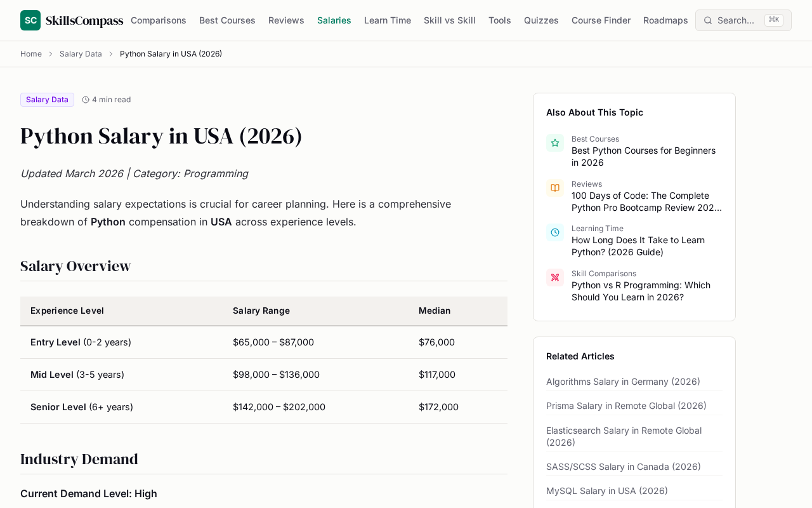
Task: Click the Salary Data breadcrumb link
Action: (81, 54)
